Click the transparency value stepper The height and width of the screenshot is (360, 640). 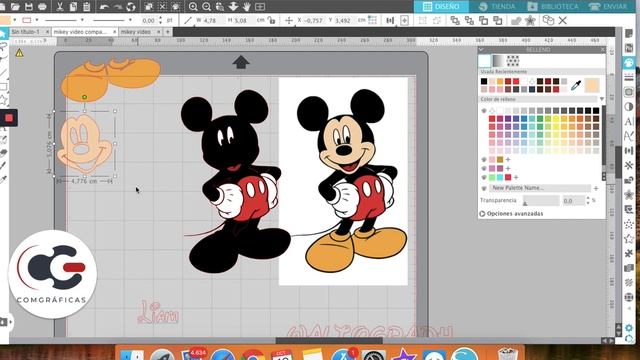pyautogui.click(x=588, y=200)
